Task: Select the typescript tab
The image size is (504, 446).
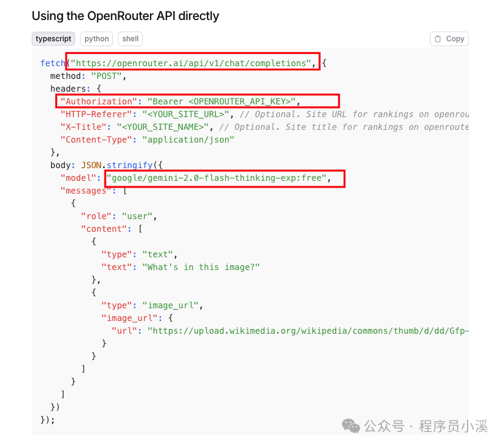Action: [x=53, y=39]
